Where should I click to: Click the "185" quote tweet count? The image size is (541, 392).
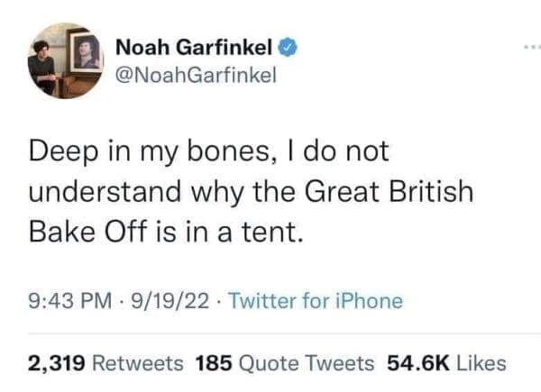pyautogui.click(x=211, y=363)
